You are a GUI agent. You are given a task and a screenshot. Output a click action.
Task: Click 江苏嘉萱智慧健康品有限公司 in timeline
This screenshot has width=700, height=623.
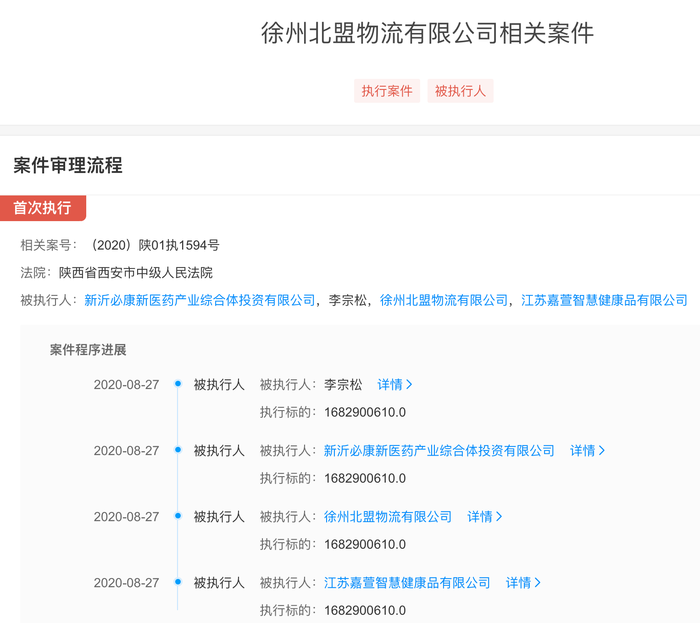pyautogui.click(x=407, y=583)
